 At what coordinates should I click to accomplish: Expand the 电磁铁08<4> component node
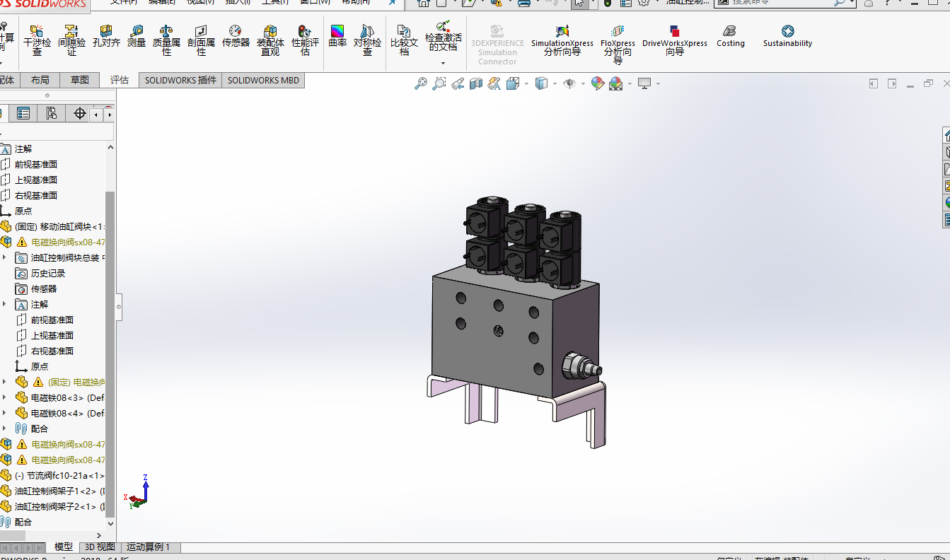[4, 413]
